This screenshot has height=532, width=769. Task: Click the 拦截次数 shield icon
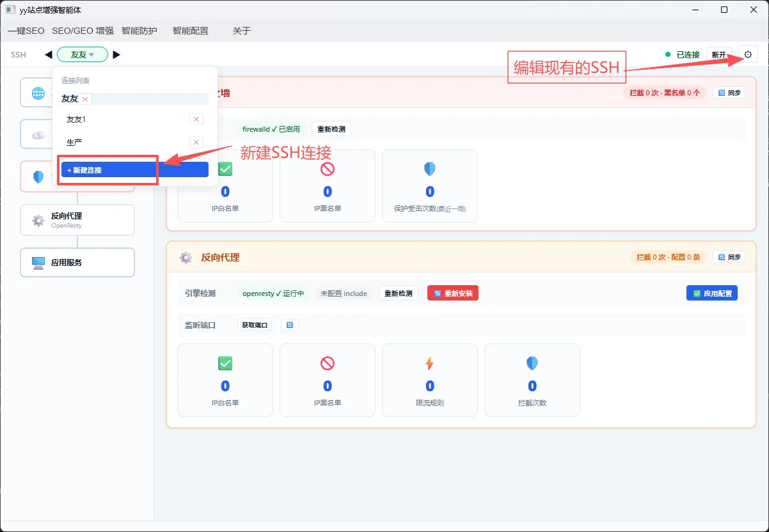click(x=532, y=363)
